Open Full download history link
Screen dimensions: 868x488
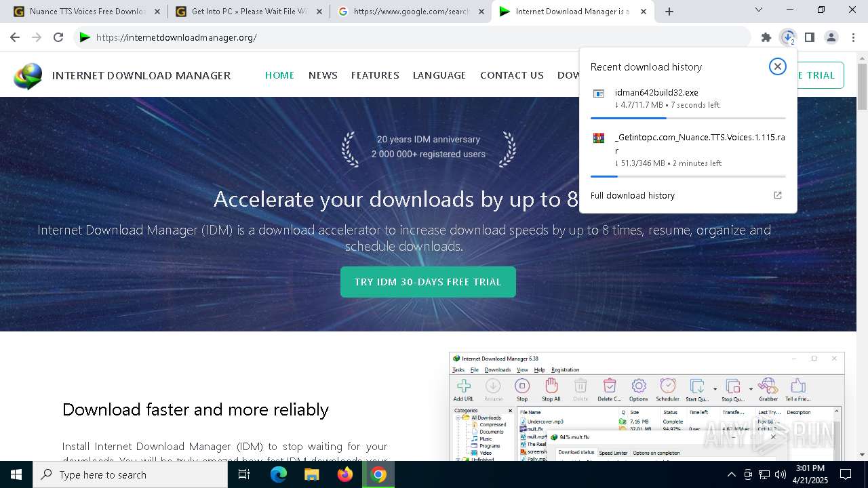point(633,195)
